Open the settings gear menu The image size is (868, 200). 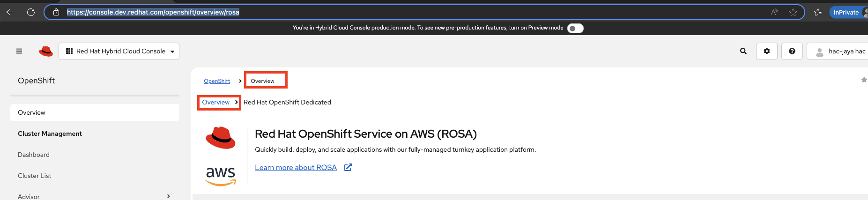coord(767,51)
